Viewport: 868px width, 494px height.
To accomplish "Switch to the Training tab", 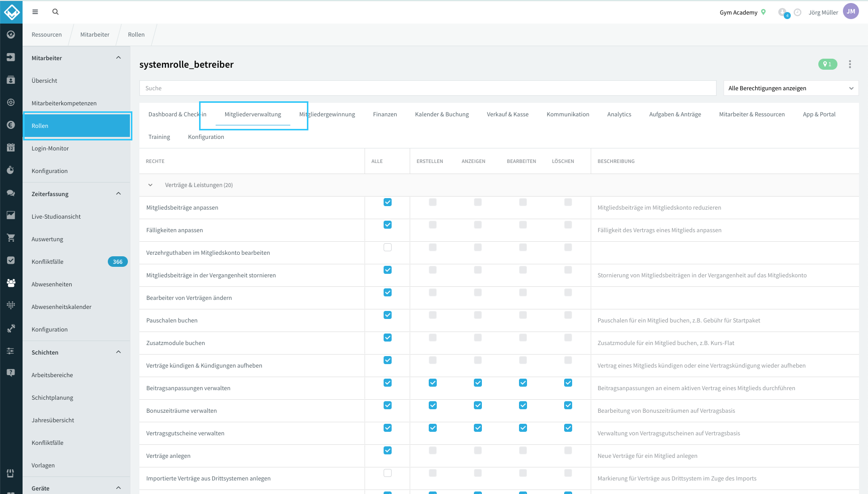I will coord(159,137).
